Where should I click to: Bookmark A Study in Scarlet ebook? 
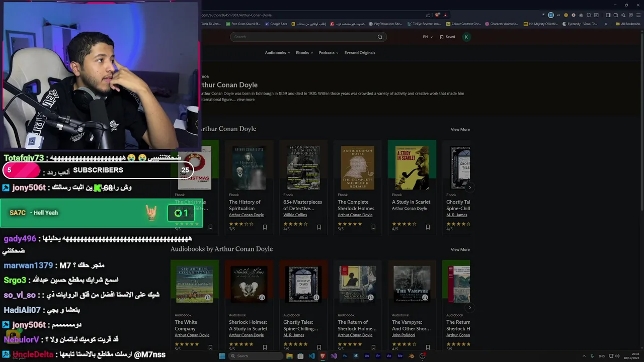click(x=428, y=227)
